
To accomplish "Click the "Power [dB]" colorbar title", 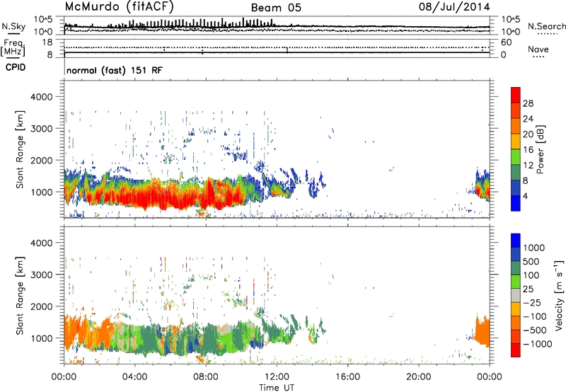I will point(540,149).
